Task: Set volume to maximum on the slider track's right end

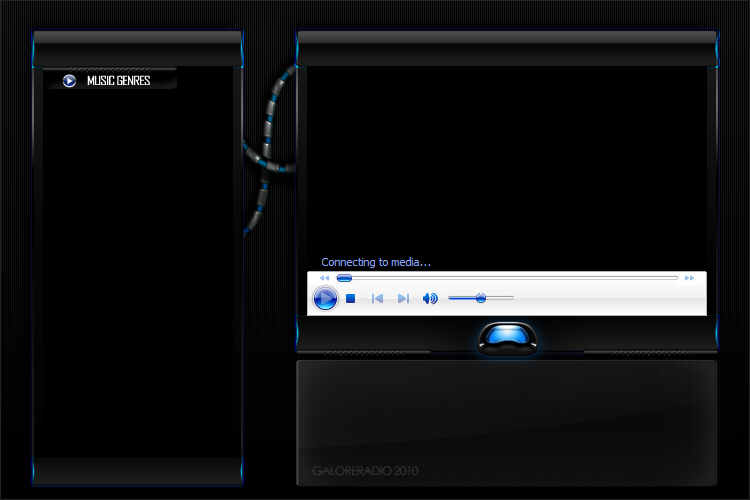Action: [512, 298]
